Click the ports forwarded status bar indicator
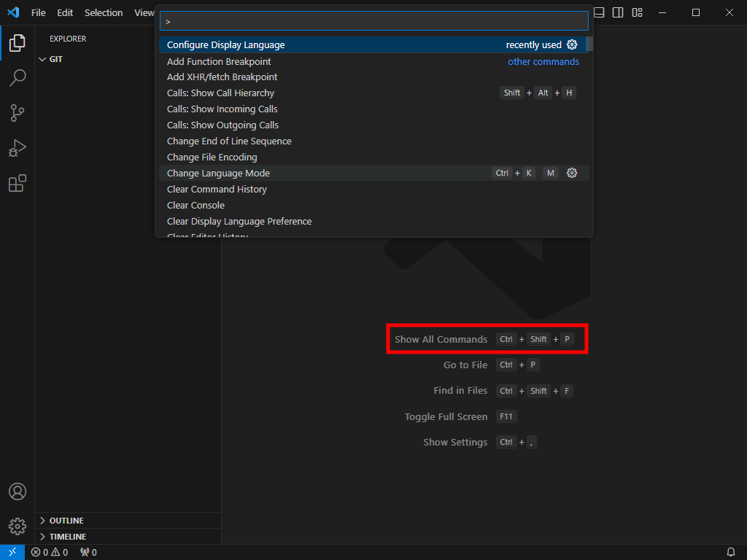The image size is (747, 560). (88, 552)
